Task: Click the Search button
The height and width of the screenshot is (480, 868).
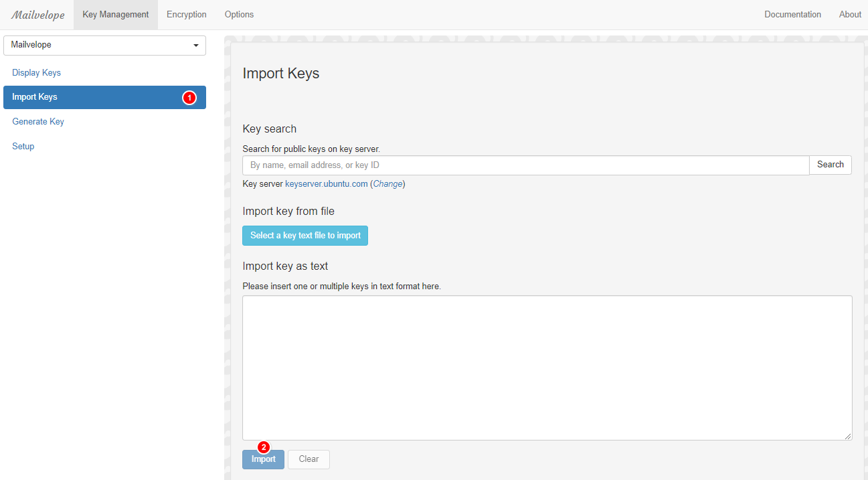Action: point(831,165)
